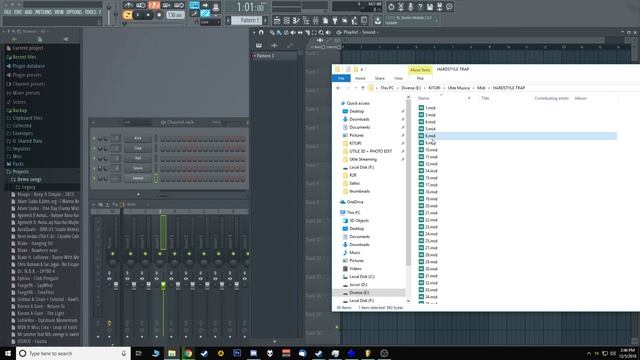Click the Record button in transport
Viewport: 640px width, 360px height.
159,15
